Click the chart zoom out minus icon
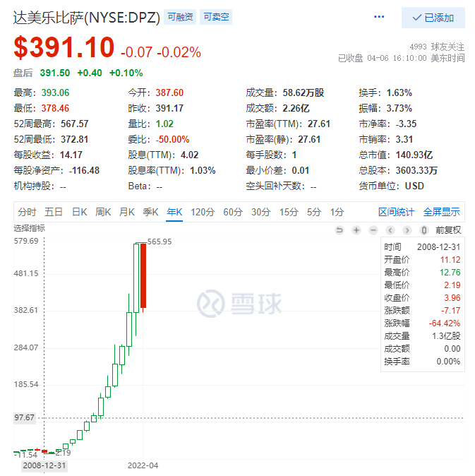 (x=373, y=230)
